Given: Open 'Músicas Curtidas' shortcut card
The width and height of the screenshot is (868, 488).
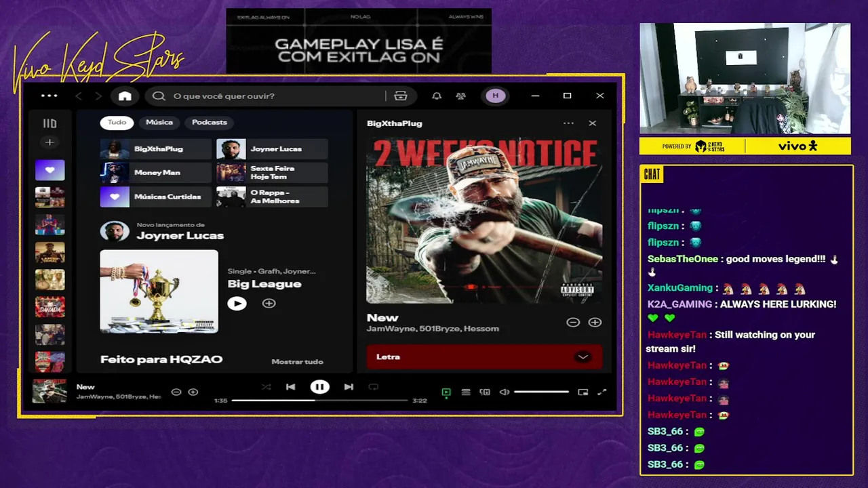Looking at the screenshot, I should [x=155, y=197].
